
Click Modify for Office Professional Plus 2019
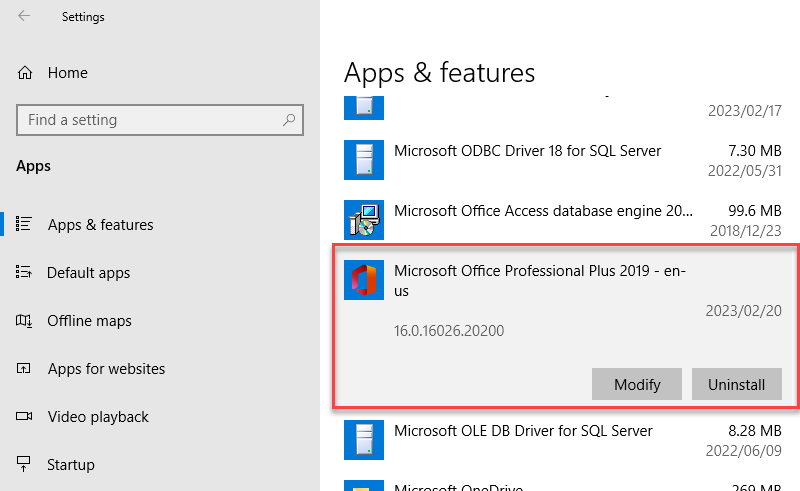click(x=637, y=384)
